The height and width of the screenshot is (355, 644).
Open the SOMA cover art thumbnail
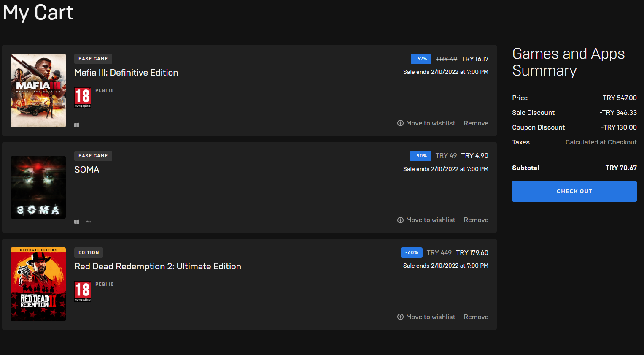click(x=38, y=187)
